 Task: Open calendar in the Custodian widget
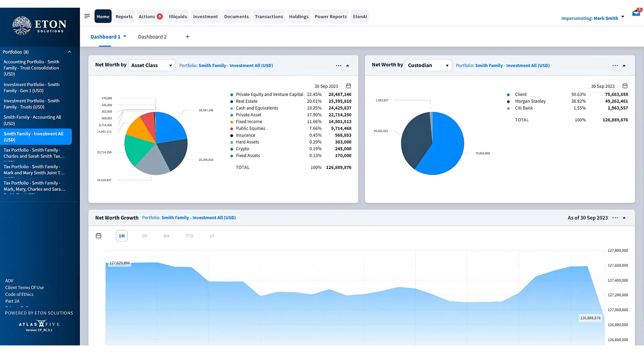[625, 86]
